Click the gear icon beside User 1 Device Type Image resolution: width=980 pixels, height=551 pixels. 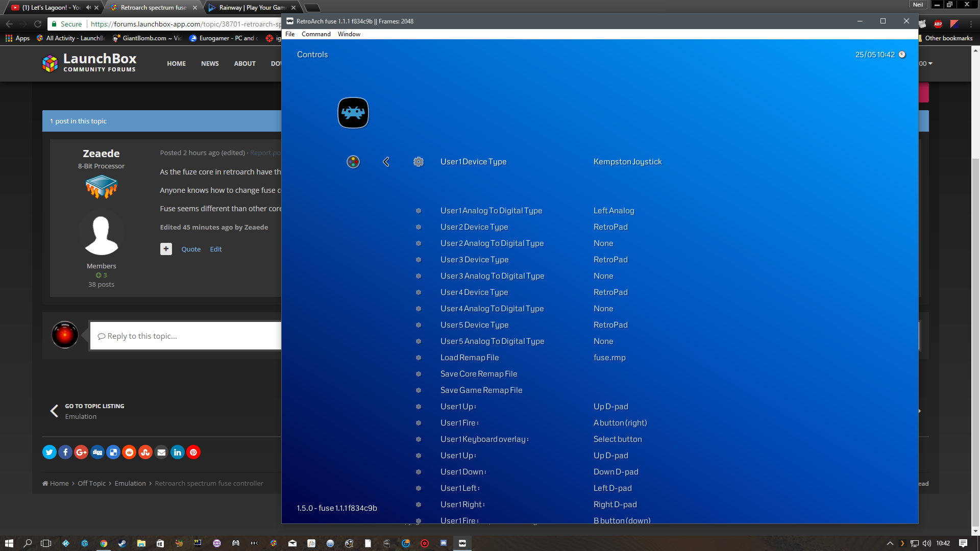click(419, 162)
